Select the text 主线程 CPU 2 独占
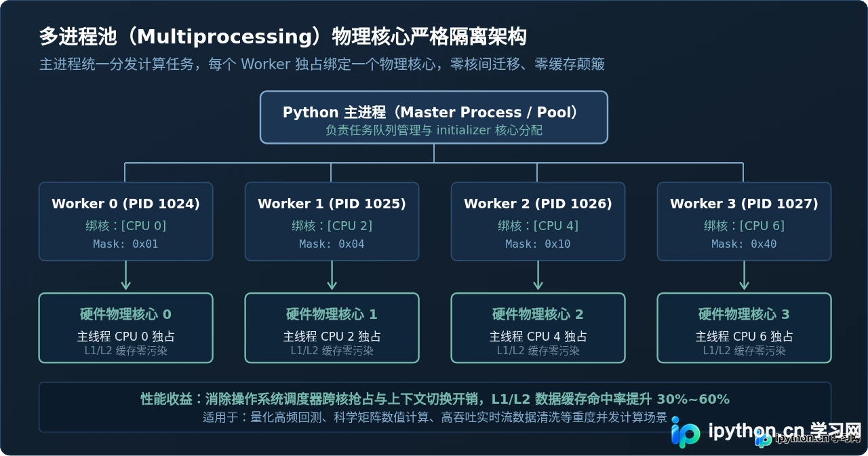The image size is (868, 456). pyautogui.click(x=332, y=337)
